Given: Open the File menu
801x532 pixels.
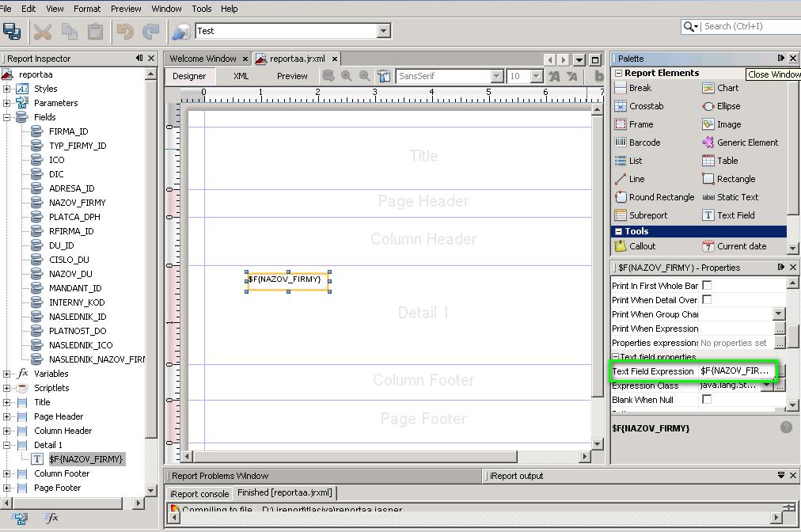Looking at the screenshot, I should [x=6, y=9].
